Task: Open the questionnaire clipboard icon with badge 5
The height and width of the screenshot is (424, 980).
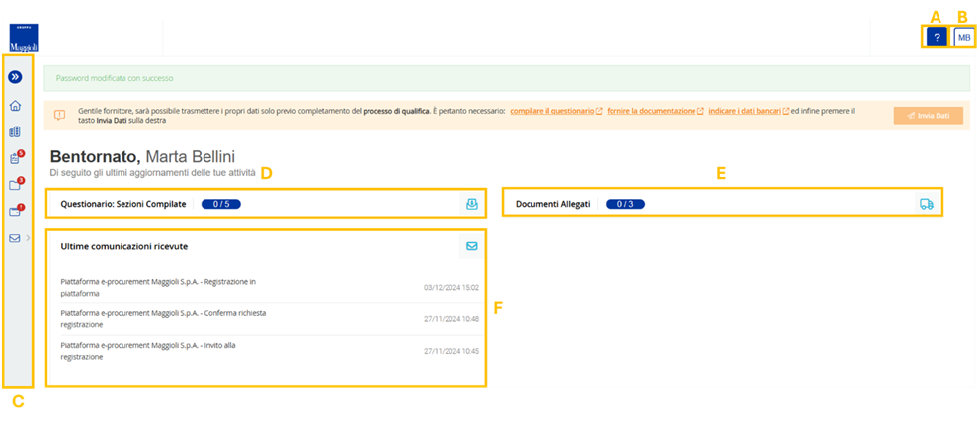Action: pos(16,158)
